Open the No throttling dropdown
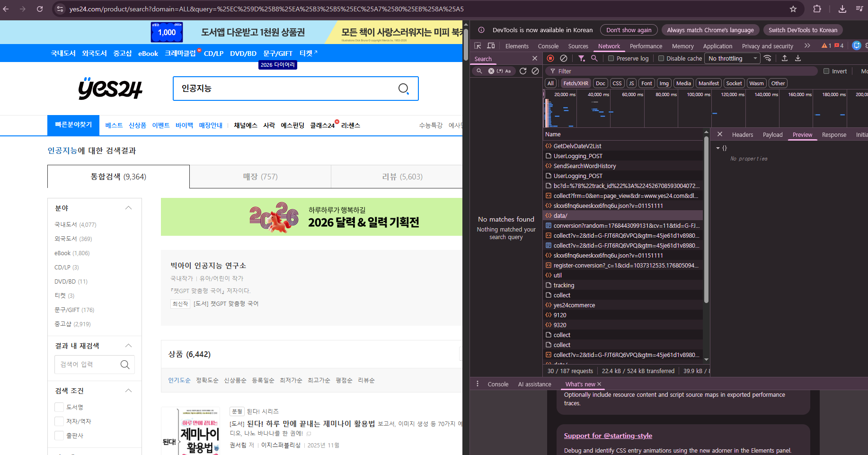 tap(732, 59)
